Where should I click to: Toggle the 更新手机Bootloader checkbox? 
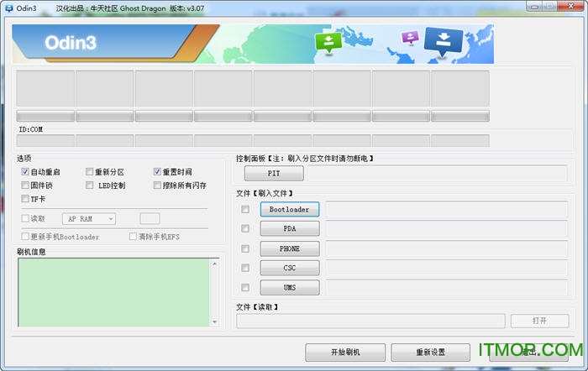pos(25,236)
